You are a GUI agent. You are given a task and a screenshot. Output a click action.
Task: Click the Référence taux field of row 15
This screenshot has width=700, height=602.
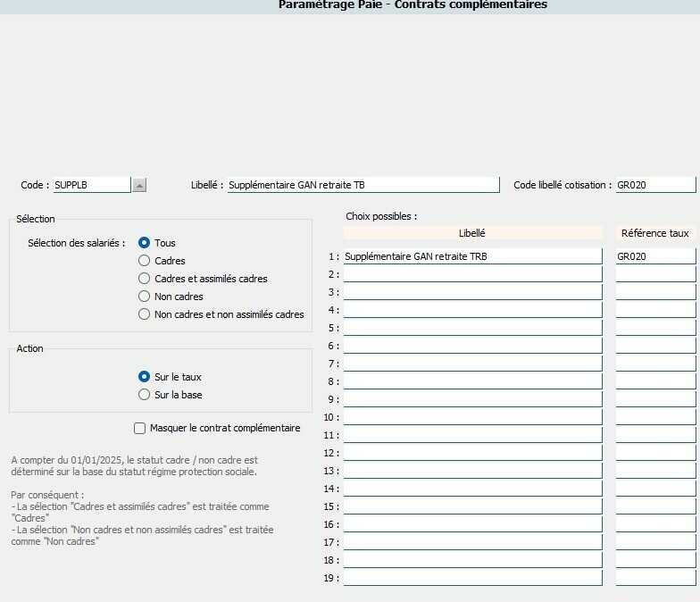(655, 506)
